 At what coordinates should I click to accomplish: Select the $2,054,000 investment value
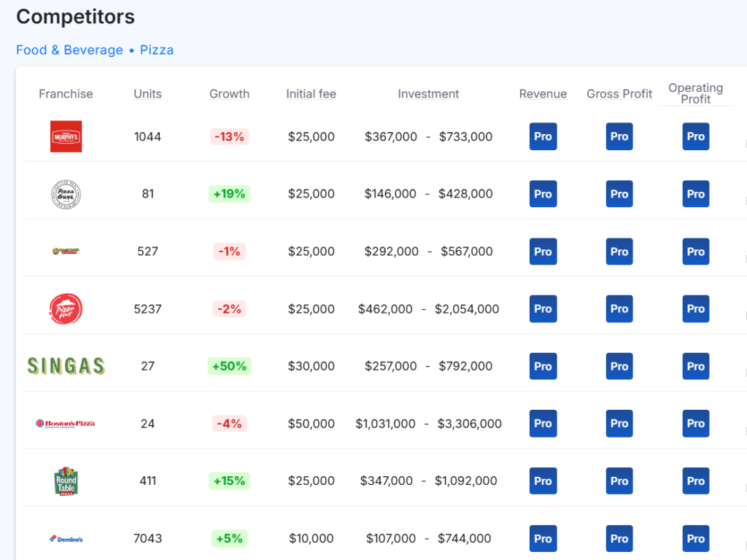coord(467,309)
